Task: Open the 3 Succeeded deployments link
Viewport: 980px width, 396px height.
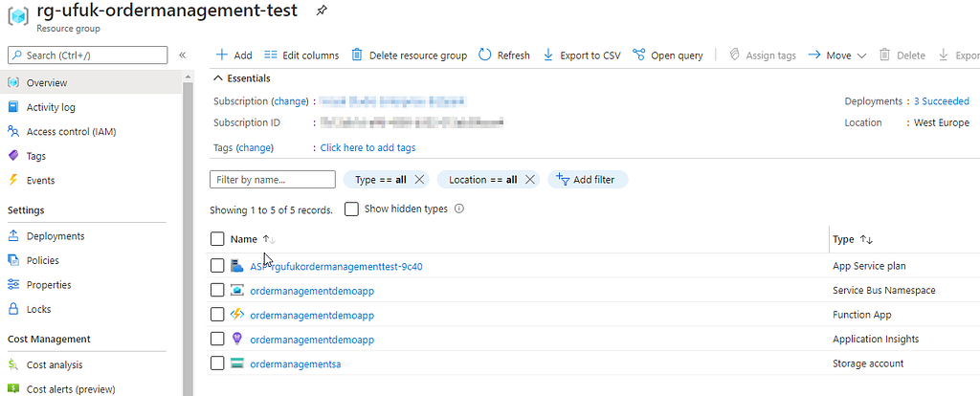Action: click(942, 101)
